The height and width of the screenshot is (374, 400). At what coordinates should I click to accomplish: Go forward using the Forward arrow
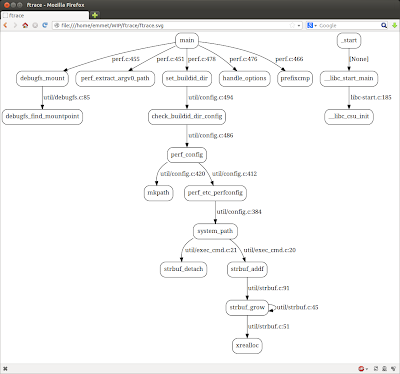[x=15, y=25]
